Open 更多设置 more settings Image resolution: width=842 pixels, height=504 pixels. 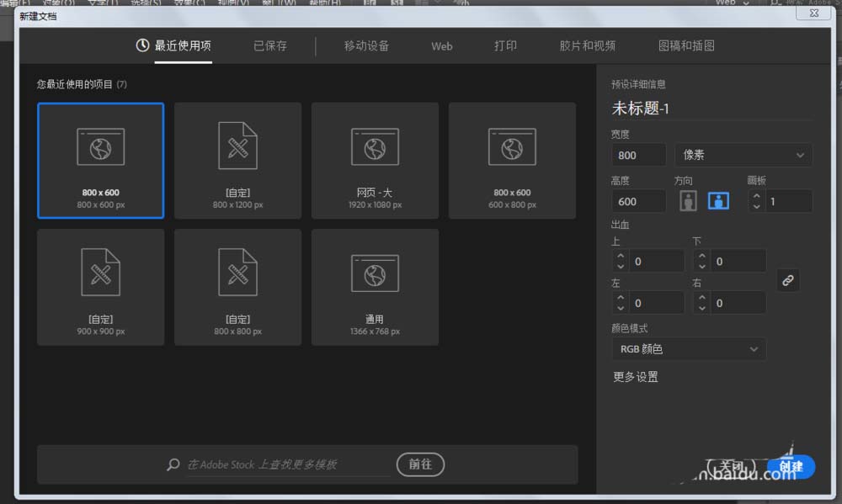click(x=635, y=377)
